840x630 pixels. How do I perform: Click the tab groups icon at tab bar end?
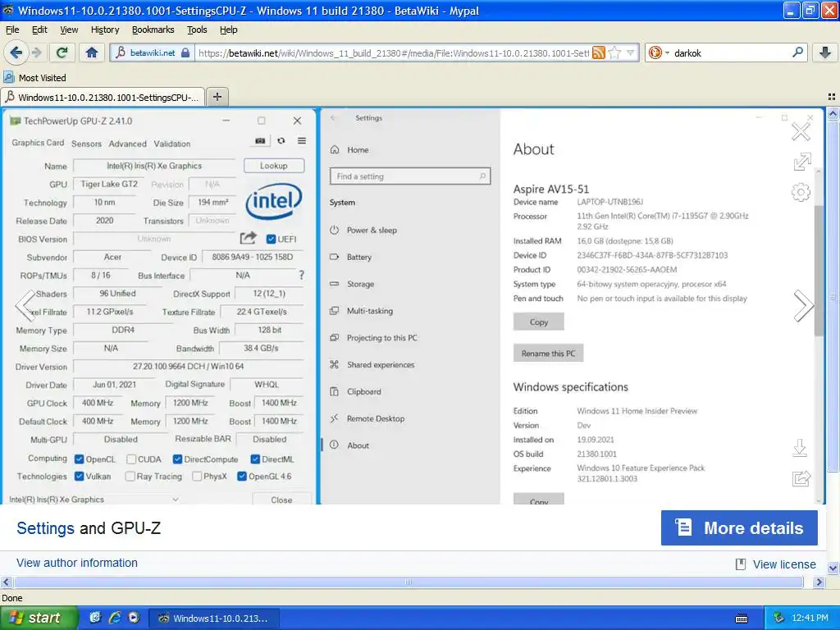click(832, 97)
